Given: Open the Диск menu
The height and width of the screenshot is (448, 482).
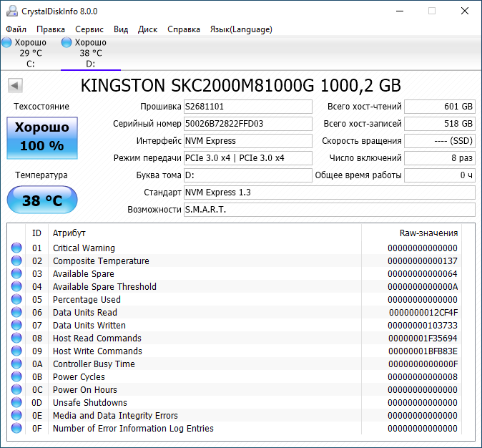Looking at the screenshot, I should 147,29.
